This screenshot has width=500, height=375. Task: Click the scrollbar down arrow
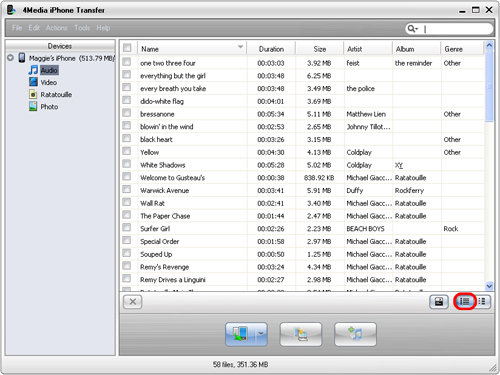pos(489,286)
